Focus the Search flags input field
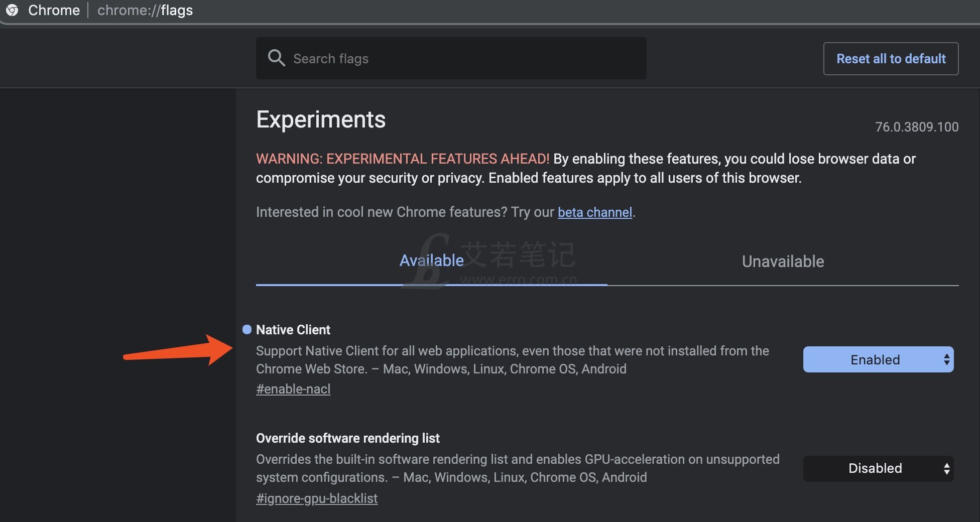Viewport: 980px width, 522px height. pos(451,58)
